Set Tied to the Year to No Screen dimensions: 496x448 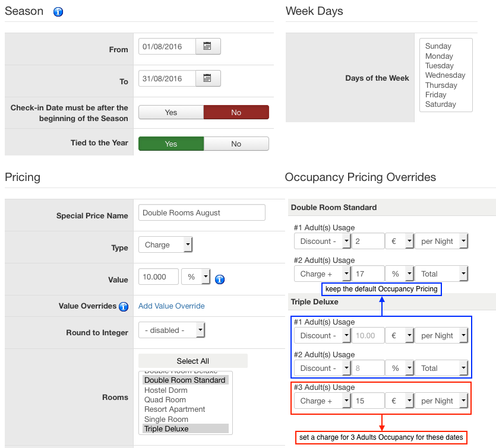coord(236,144)
